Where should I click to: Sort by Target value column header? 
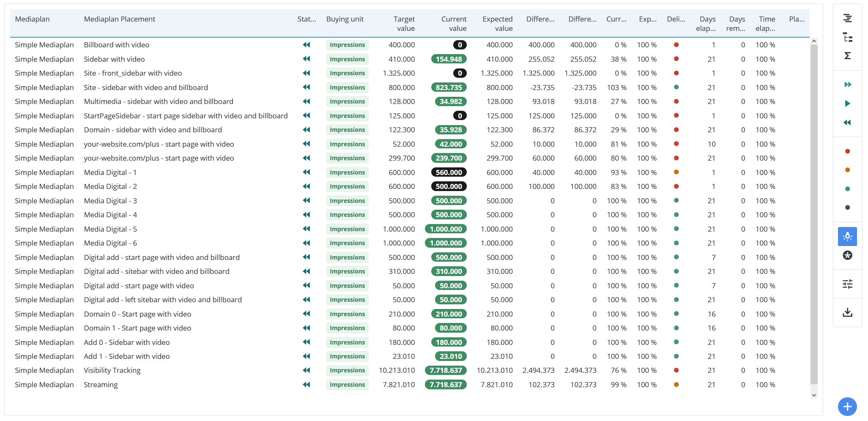click(404, 24)
